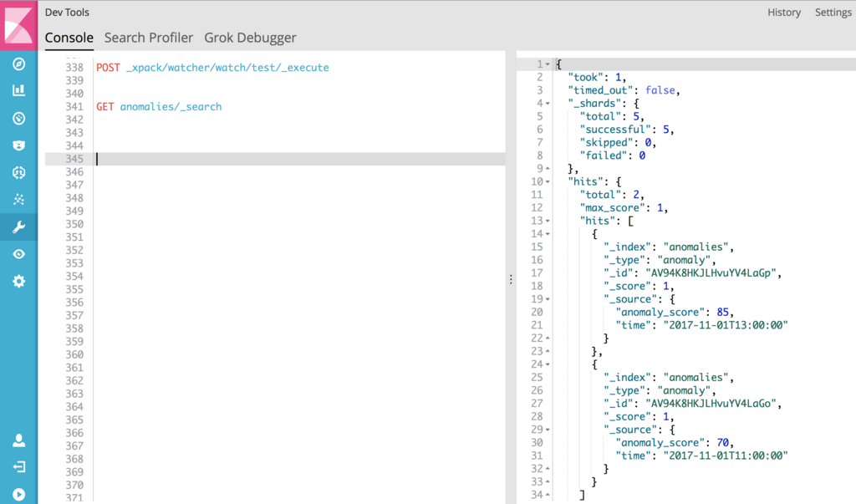Click the pane resize handle dots
The width and height of the screenshot is (856, 504).
click(511, 279)
